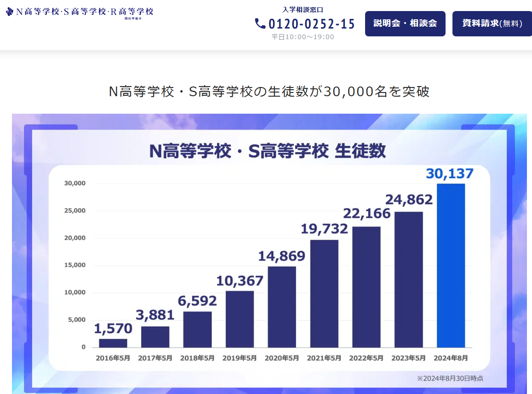Click the bar value 10,367
Screen dimensions: 532x394
(240, 281)
